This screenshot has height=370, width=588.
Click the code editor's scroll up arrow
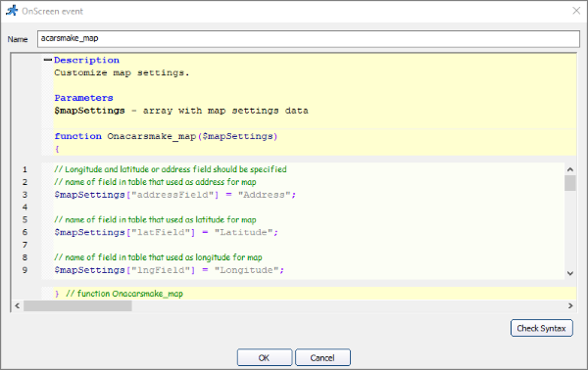[x=570, y=169]
